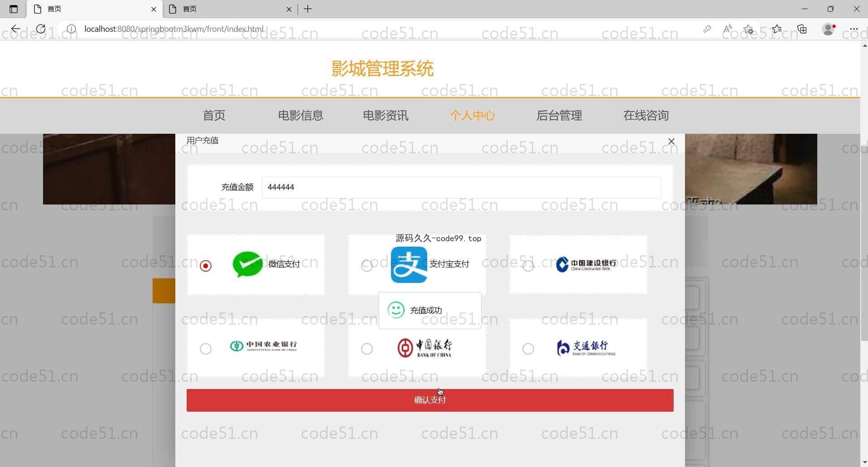Viewport: 868px width, 467px height.
Task: Choose Agricultural Bank of China radio option
Action: click(x=206, y=349)
